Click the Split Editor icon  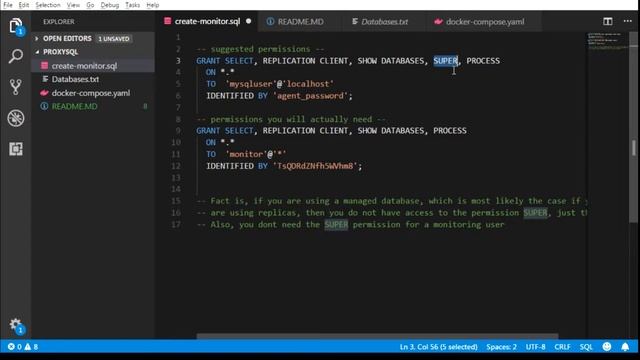(x=607, y=21)
